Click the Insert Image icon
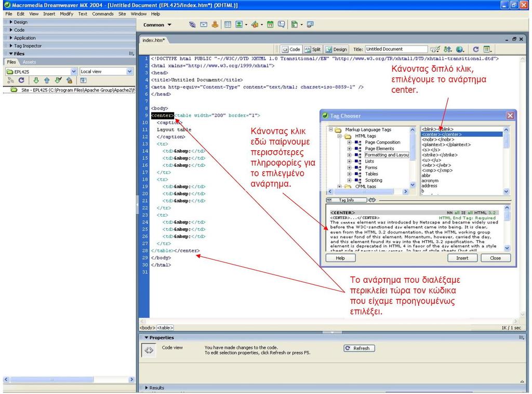The height and width of the screenshot is (394, 532). [239, 24]
